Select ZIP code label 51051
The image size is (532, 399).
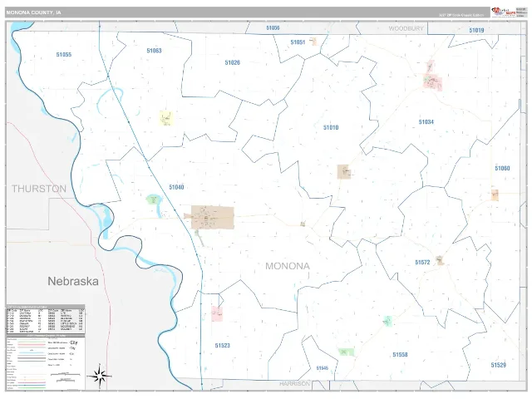point(298,42)
